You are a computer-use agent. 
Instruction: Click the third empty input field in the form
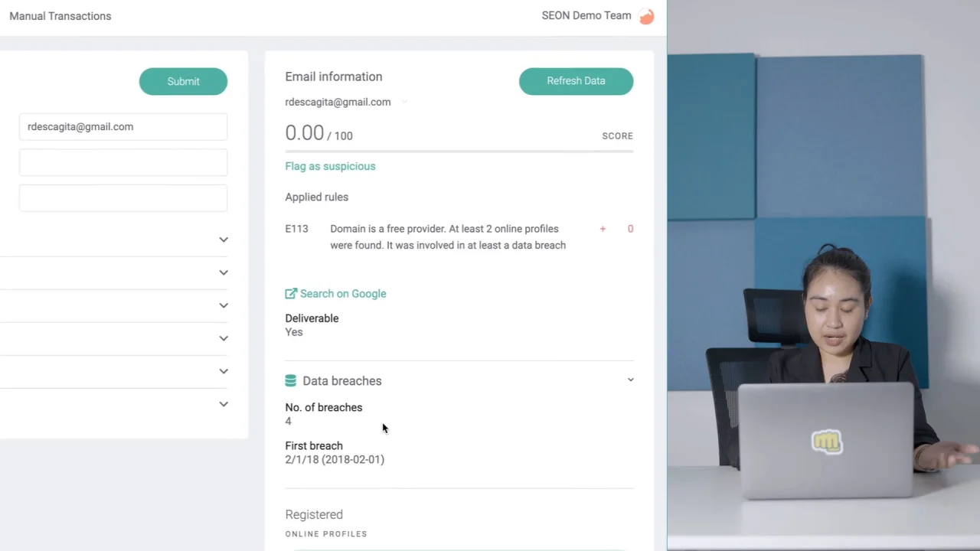coord(123,198)
